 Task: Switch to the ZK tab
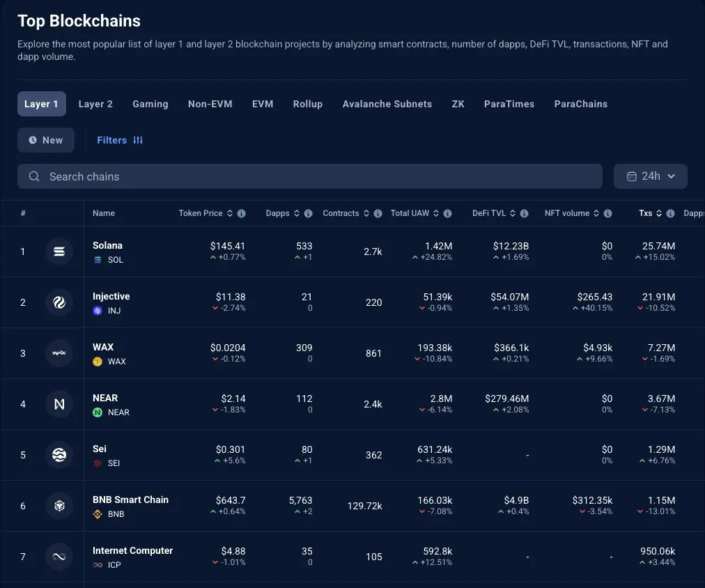pos(458,104)
